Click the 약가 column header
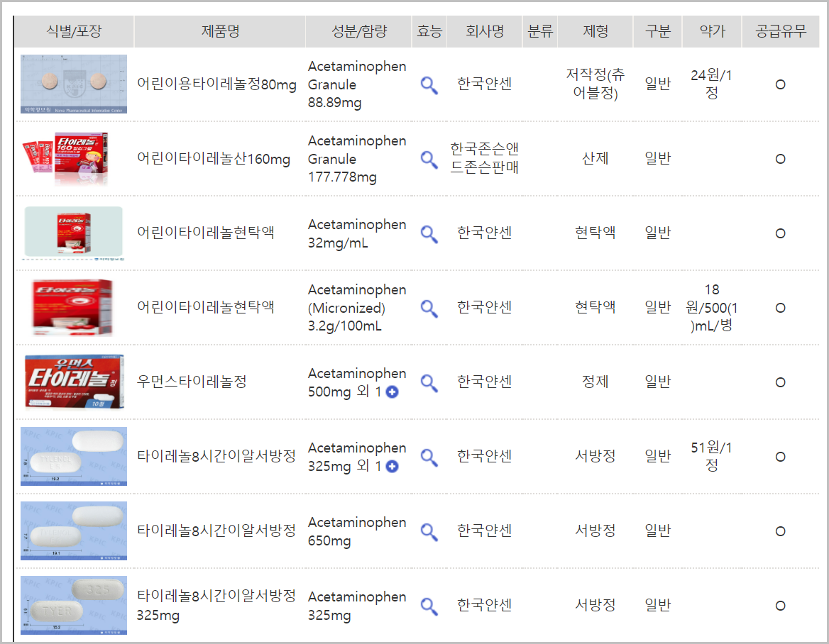 pos(712,31)
